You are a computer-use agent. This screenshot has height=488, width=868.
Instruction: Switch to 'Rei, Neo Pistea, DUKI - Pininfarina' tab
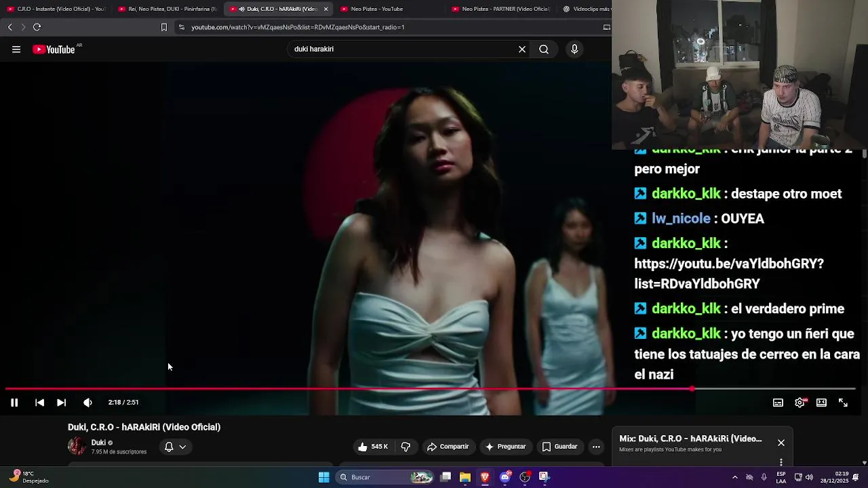[x=167, y=9]
